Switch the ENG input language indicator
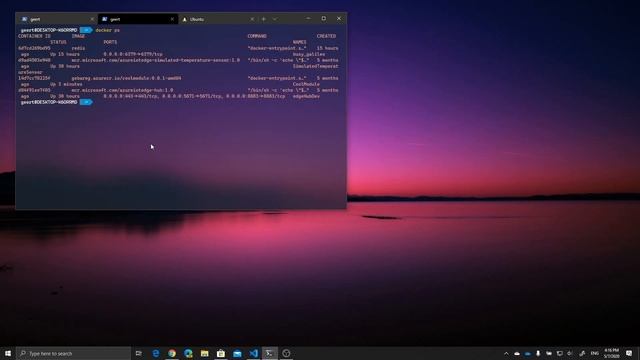The width and height of the screenshot is (640, 360). pos(595,353)
